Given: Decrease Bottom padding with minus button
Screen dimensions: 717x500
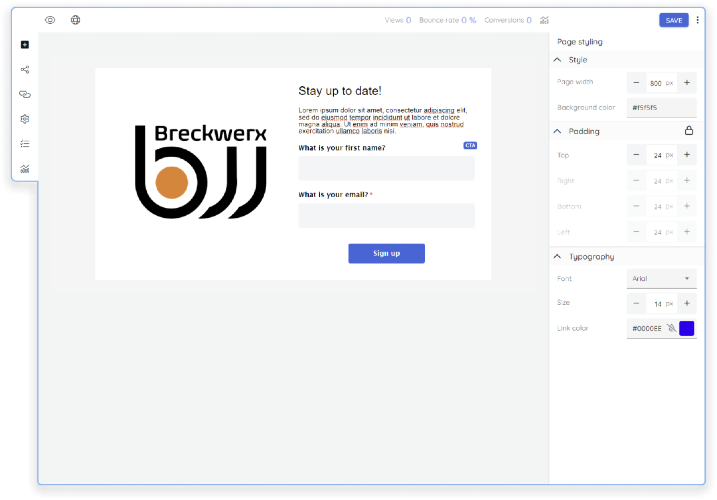Looking at the screenshot, I should [636, 206].
